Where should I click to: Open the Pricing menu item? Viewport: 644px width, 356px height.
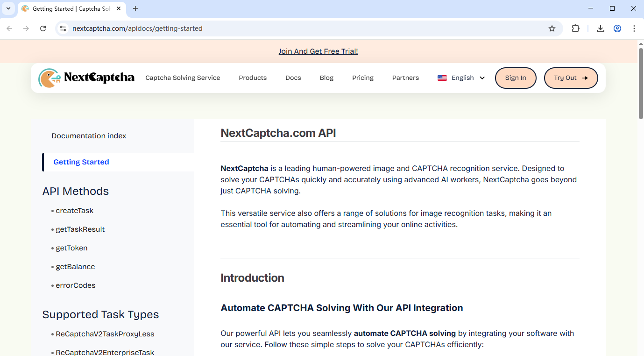point(363,78)
